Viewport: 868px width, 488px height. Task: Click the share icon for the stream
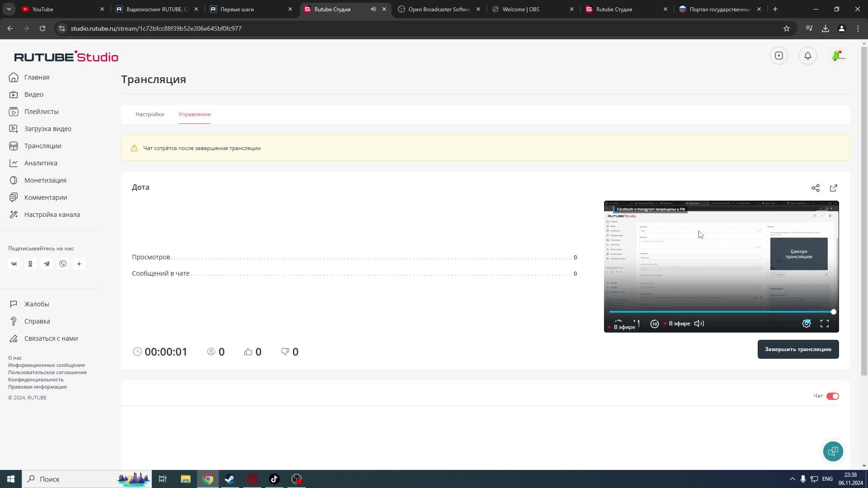click(815, 188)
